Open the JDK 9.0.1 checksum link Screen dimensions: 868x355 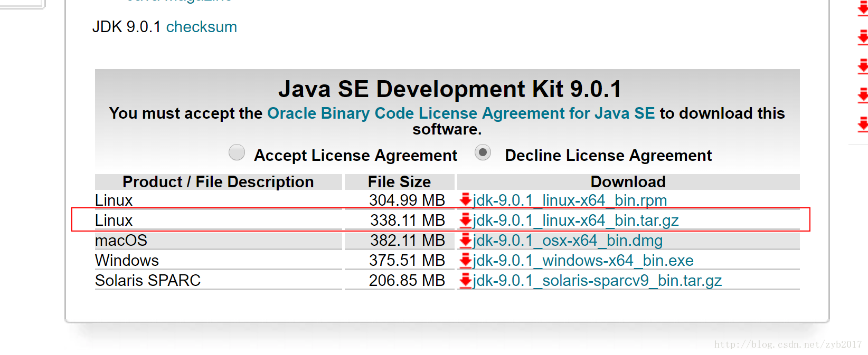(x=201, y=27)
